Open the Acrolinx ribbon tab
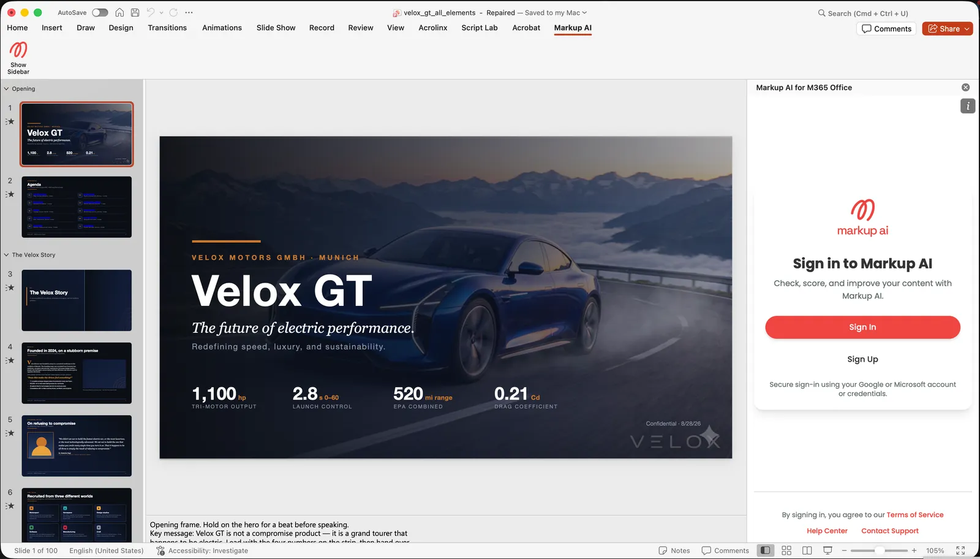 point(433,28)
